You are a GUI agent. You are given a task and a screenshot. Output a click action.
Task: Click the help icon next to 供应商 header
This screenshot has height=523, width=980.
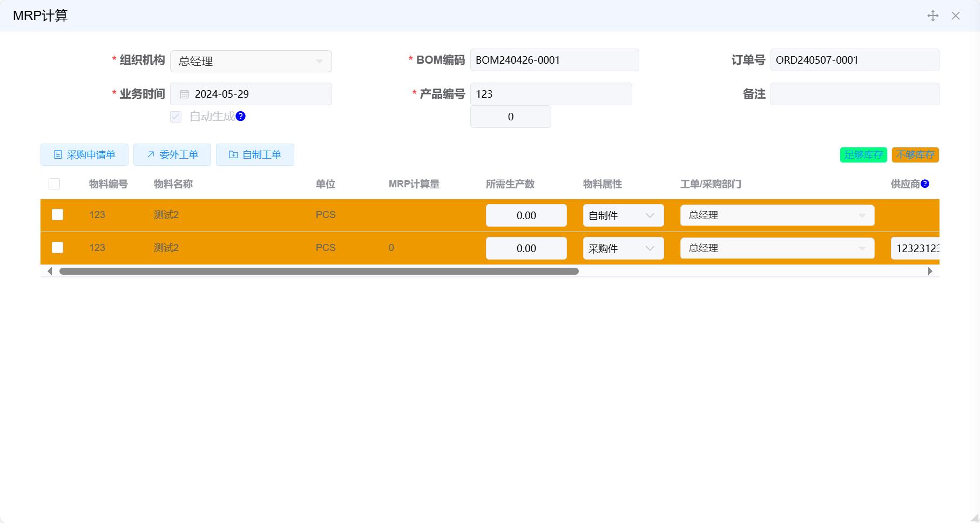tap(925, 184)
